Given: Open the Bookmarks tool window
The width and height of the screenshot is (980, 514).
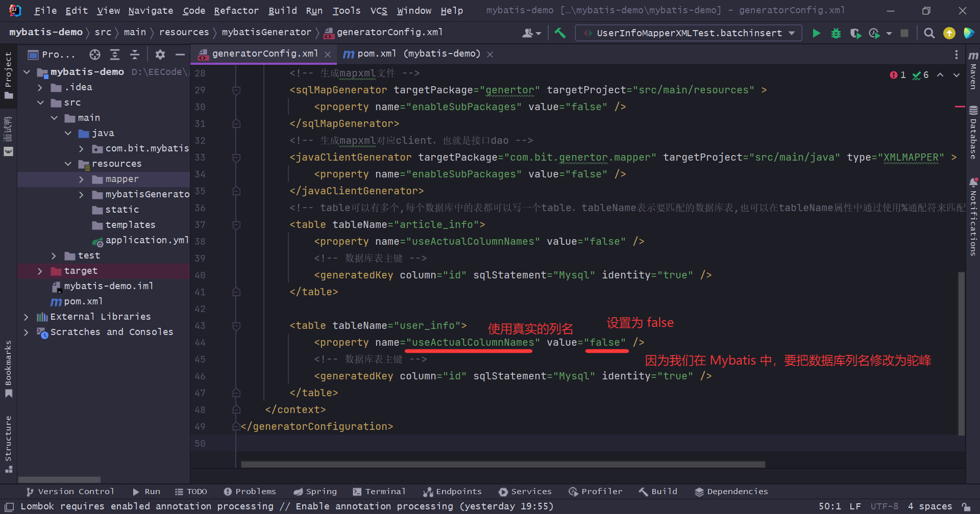Looking at the screenshot, I should (8, 368).
